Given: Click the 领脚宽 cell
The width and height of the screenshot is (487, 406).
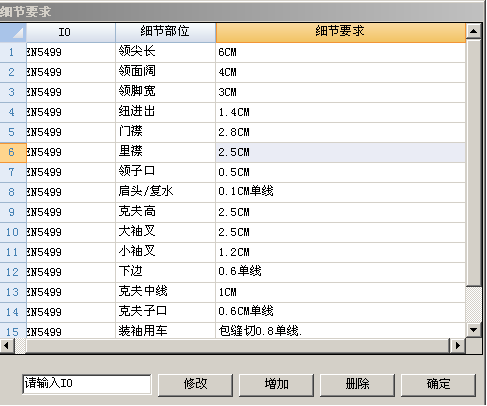Looking at the screenshot, I should pyautogui.click(x=166, y=92).
